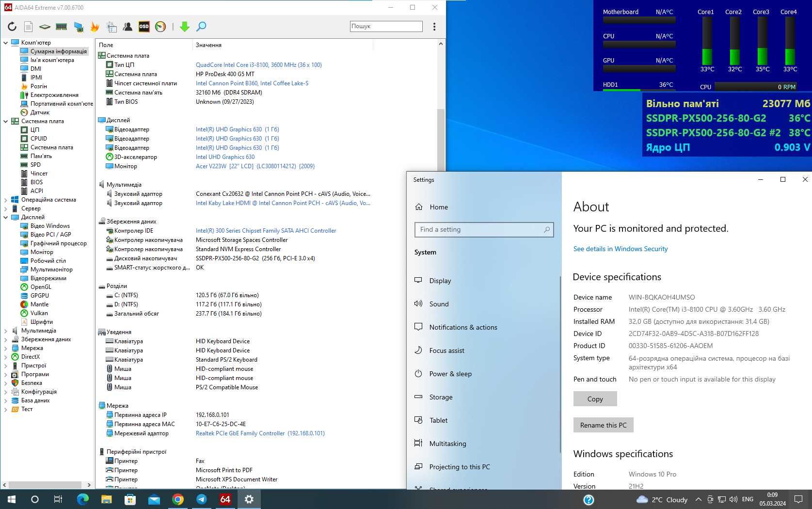Open Google Chrome from the taskbar
The image size is (812, 509).
coord(178,499)
